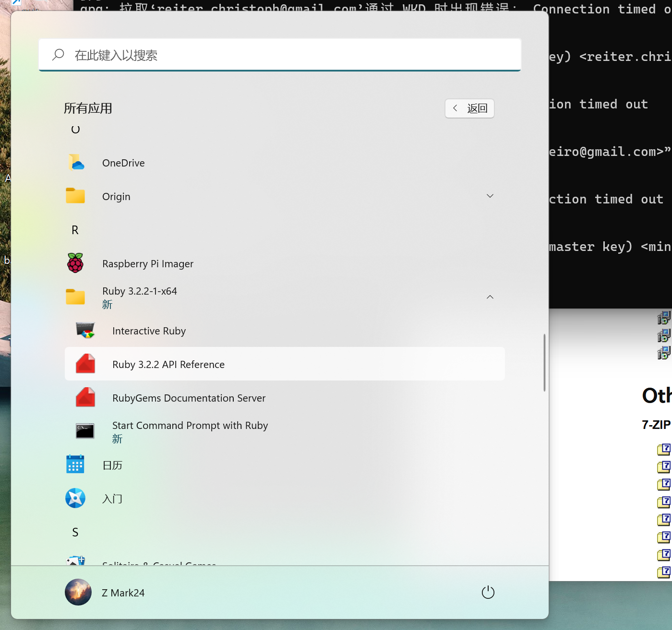Open the OneDrive cloud folder icon

click(x=75, y=163)
